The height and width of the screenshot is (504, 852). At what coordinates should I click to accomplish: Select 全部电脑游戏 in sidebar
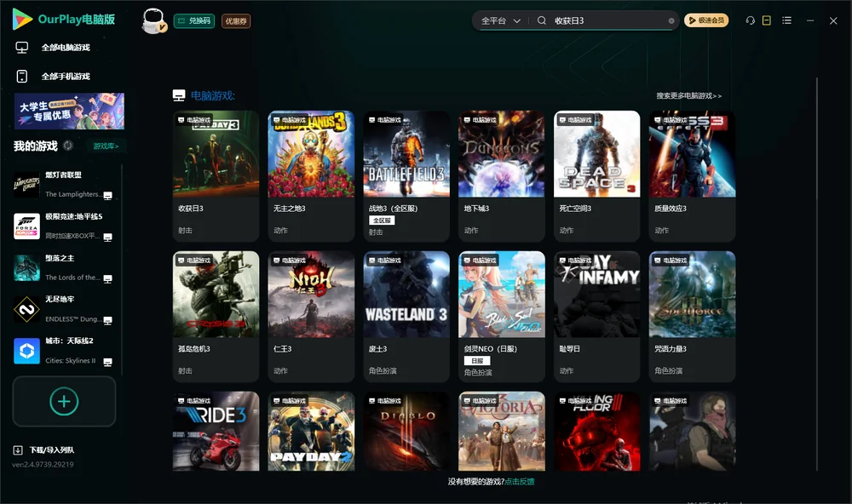click(x=66, y=48)
